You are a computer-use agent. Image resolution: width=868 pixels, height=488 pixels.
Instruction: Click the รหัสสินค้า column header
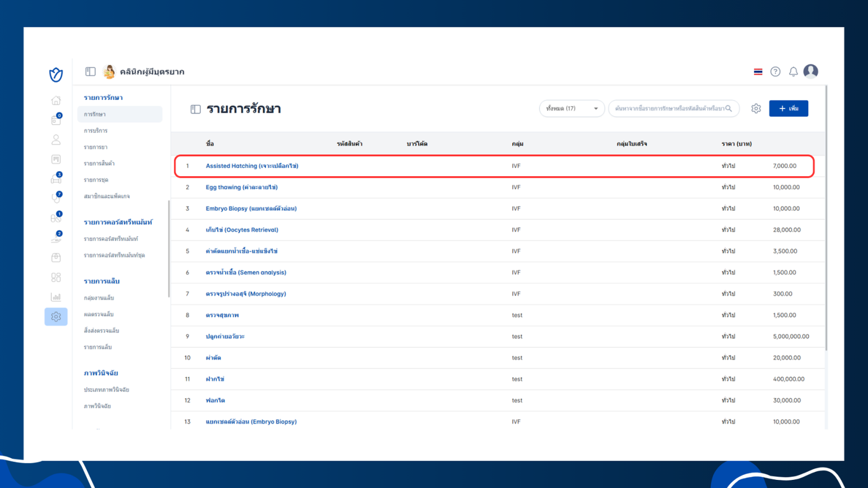(350, 144)
